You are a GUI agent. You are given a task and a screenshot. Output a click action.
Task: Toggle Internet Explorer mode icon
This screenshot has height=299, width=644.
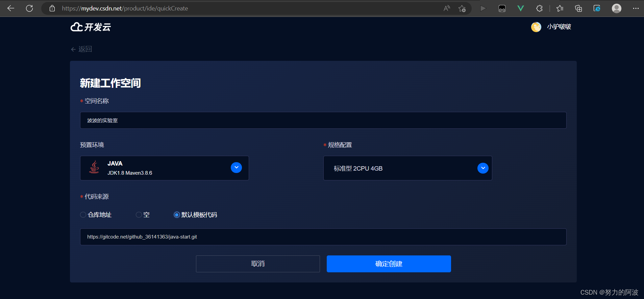(597, 8)
